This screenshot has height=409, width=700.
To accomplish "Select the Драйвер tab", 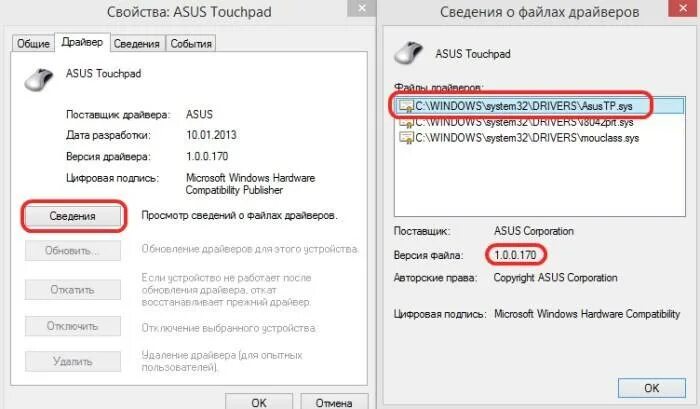I will (x=82, y=42).
